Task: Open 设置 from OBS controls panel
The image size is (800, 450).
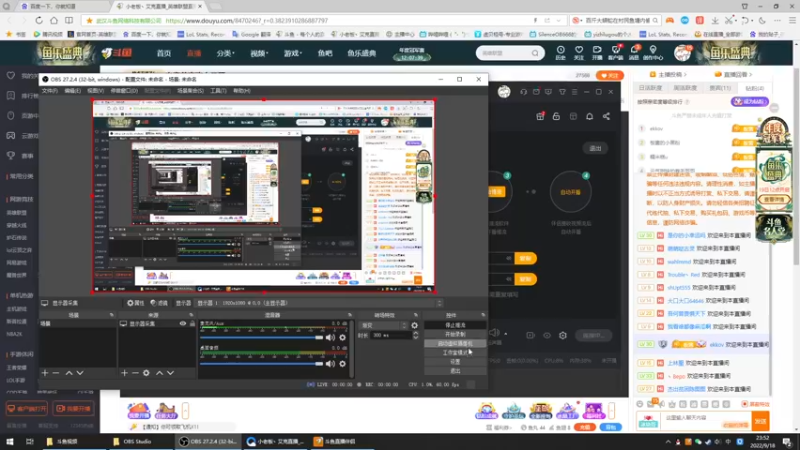Action: coord(455,362)
